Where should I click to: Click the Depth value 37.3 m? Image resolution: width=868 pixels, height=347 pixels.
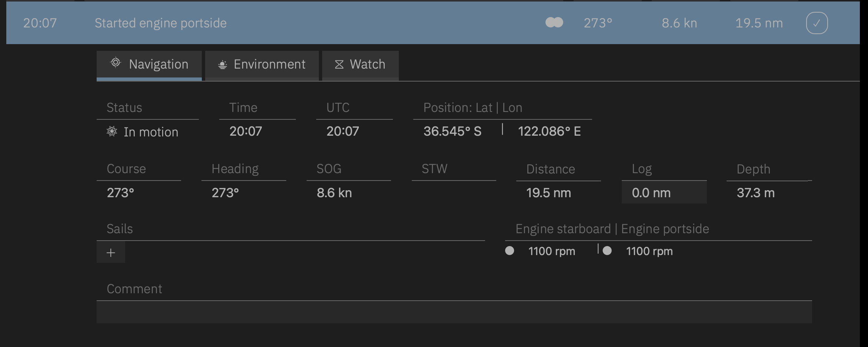[756, 193]
